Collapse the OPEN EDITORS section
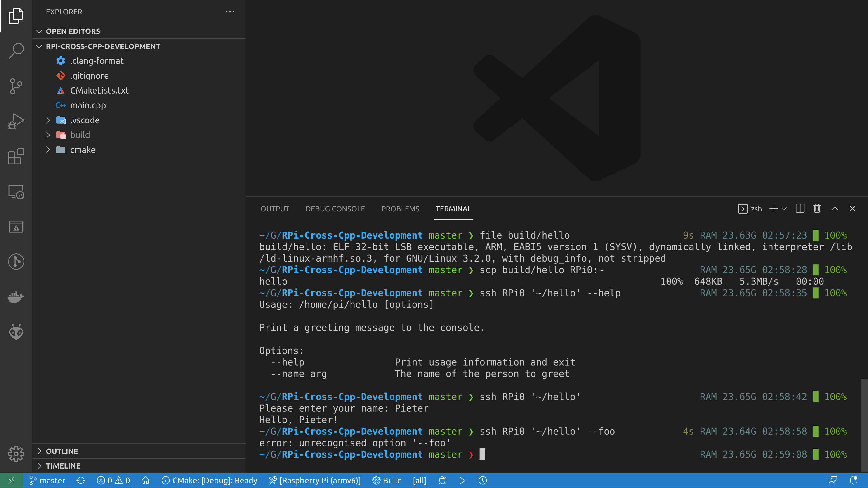 coord(139,31)
